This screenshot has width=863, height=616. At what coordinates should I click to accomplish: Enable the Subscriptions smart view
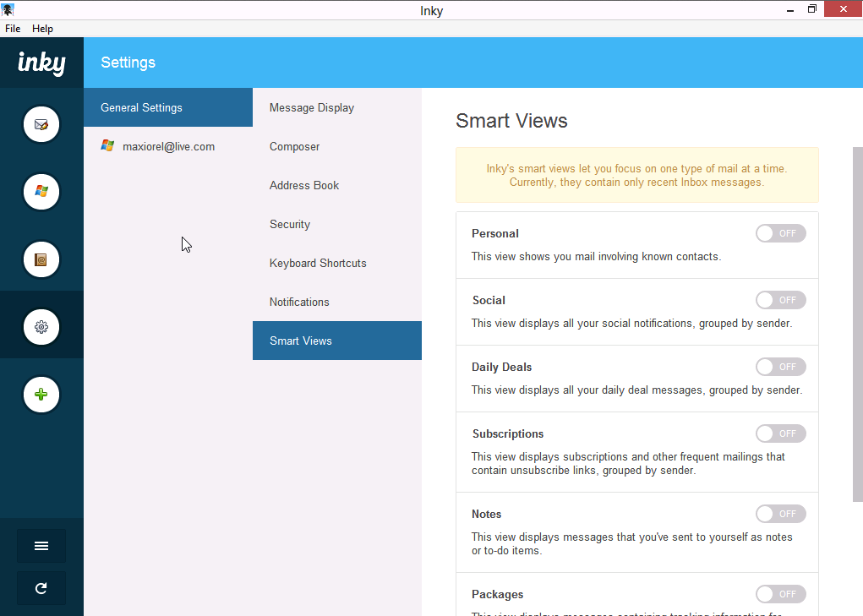point(780,434)
